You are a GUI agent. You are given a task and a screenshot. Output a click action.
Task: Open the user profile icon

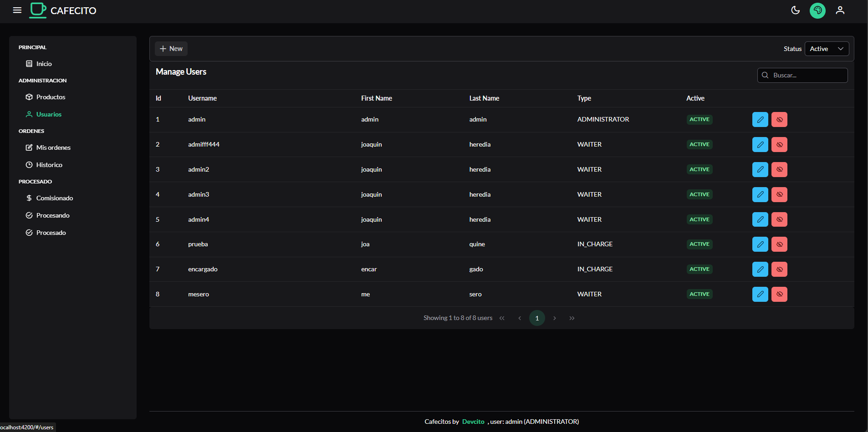840,10
